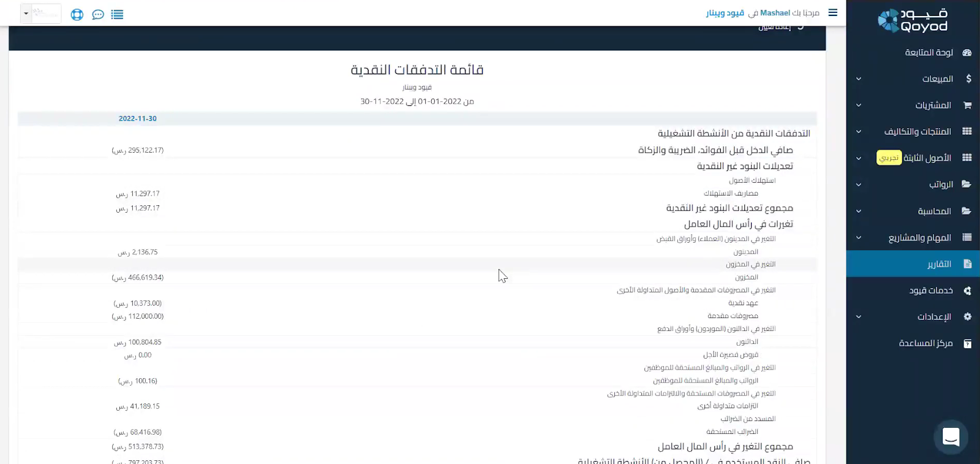Click the 2022-11-30 column header
The height and width of the screenshot is (464, 980).
138,119
